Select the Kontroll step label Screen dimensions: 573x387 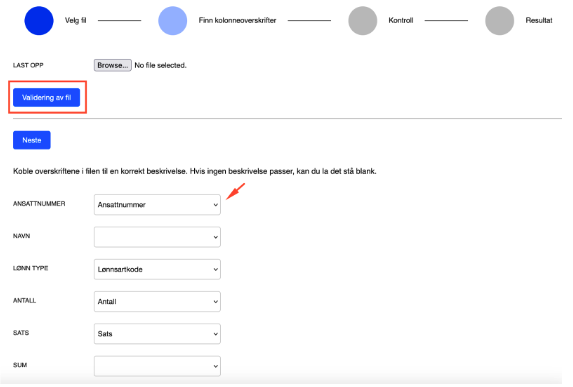401,20
